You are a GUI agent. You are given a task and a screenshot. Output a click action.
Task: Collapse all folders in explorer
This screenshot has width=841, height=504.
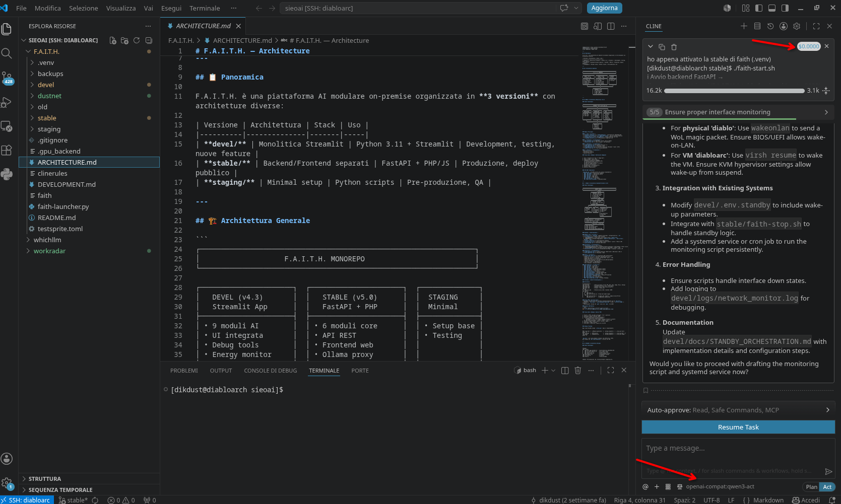click(149, 40)
